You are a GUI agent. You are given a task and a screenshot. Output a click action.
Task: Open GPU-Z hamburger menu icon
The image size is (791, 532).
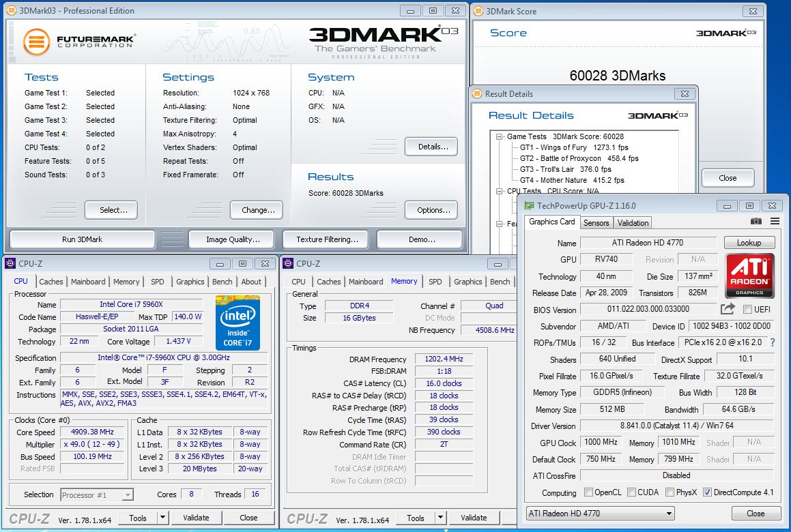pyautogui.click(x=775, y=222)
